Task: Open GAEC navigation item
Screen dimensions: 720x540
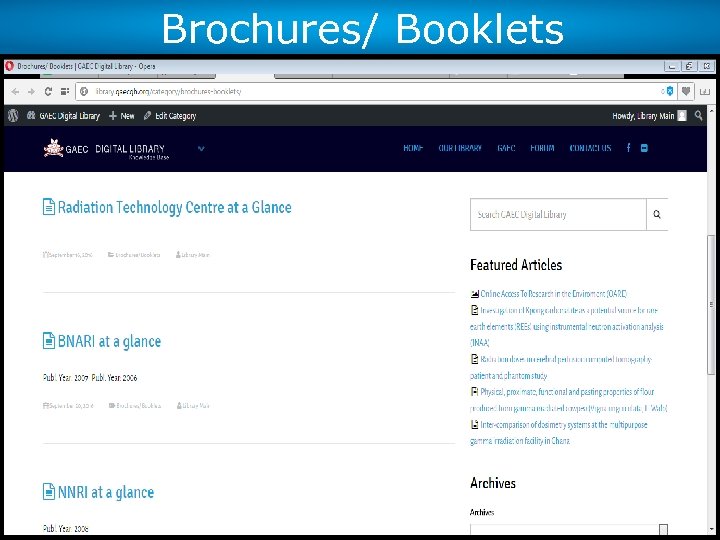Action: tap(506, 148)
